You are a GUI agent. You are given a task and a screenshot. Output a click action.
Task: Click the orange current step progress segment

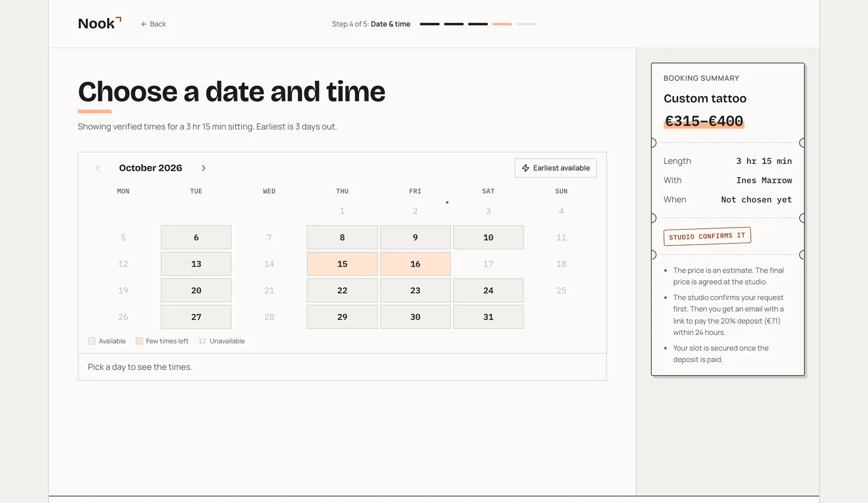pyautogui.click(x=502, y=24)
